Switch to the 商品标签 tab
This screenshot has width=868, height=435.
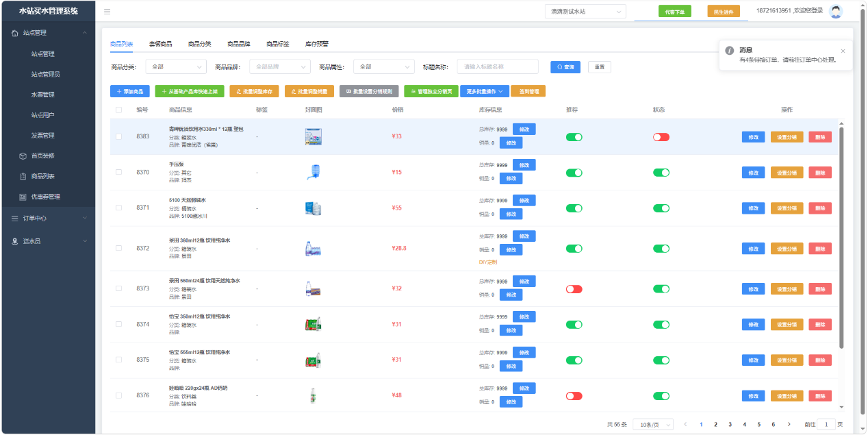[278, 44]
